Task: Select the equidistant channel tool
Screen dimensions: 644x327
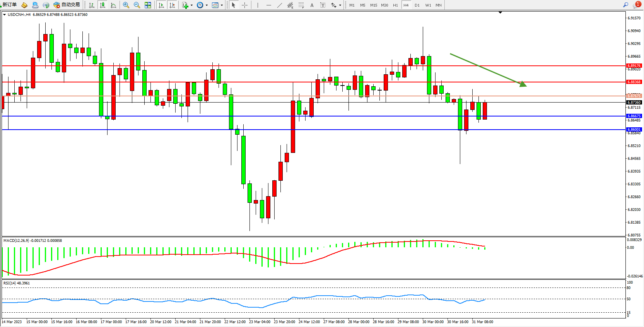Action: coord(290,5)
